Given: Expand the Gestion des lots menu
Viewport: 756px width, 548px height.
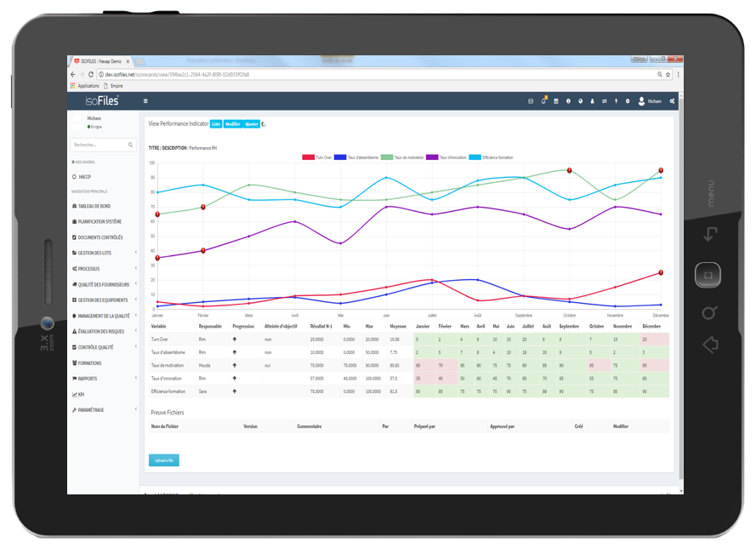Looking at the screenshot, I should [104, 253].
